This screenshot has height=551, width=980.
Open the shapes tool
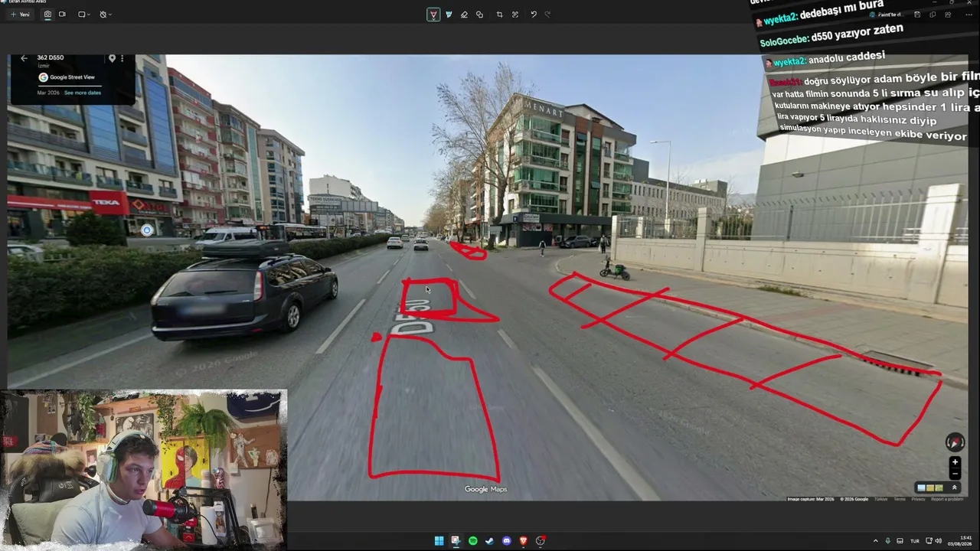point(479,15)
